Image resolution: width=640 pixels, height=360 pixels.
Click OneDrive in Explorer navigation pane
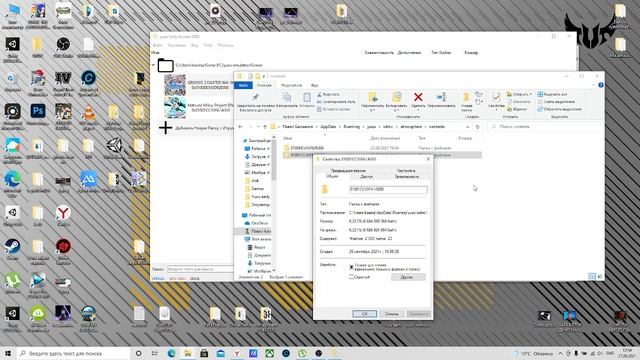point(256,223)
